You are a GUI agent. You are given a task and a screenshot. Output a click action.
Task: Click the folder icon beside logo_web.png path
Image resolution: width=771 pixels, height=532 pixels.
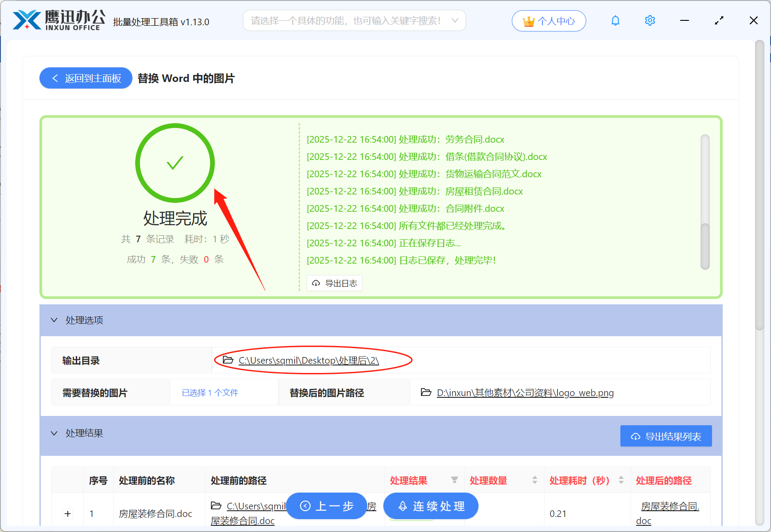click(x=426, y=392)
